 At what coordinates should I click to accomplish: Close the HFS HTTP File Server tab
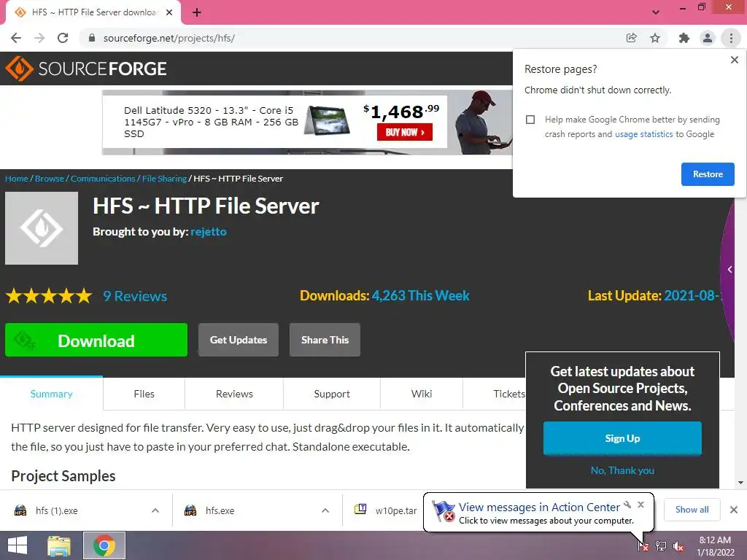click(169, 12)
